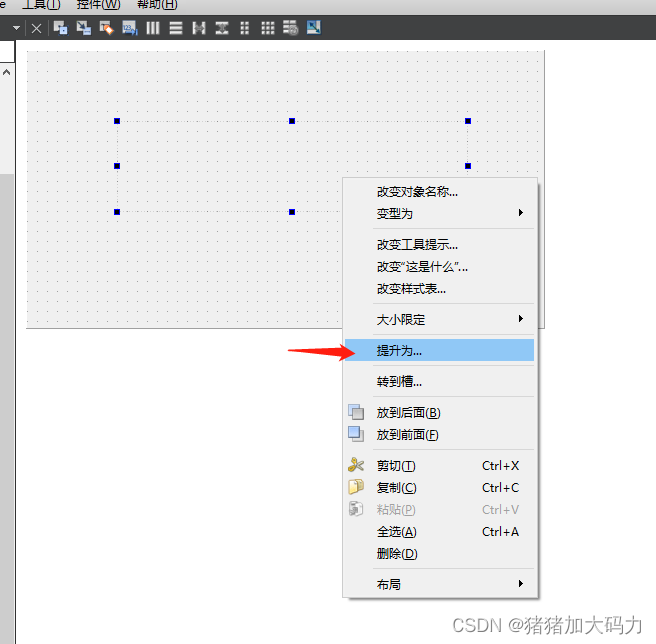Choose 改变样式表... menu entry
Image resolution: width=656 pixels, height=644 pixels.
[439, 289]
